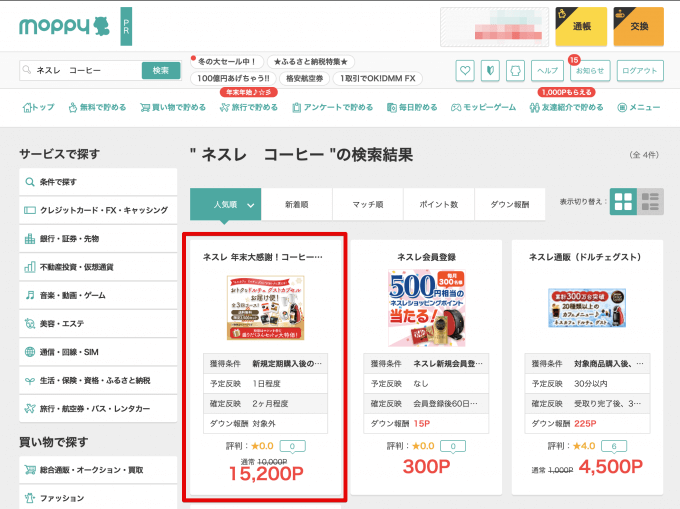Screen dimensions: 680x509
Task: Click the beginner leaf mark icon
Action: click(490, 70)
